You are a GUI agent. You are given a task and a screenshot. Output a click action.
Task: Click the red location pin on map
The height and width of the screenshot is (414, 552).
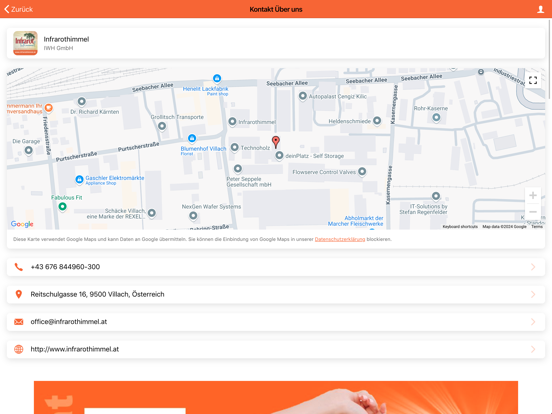276,142
